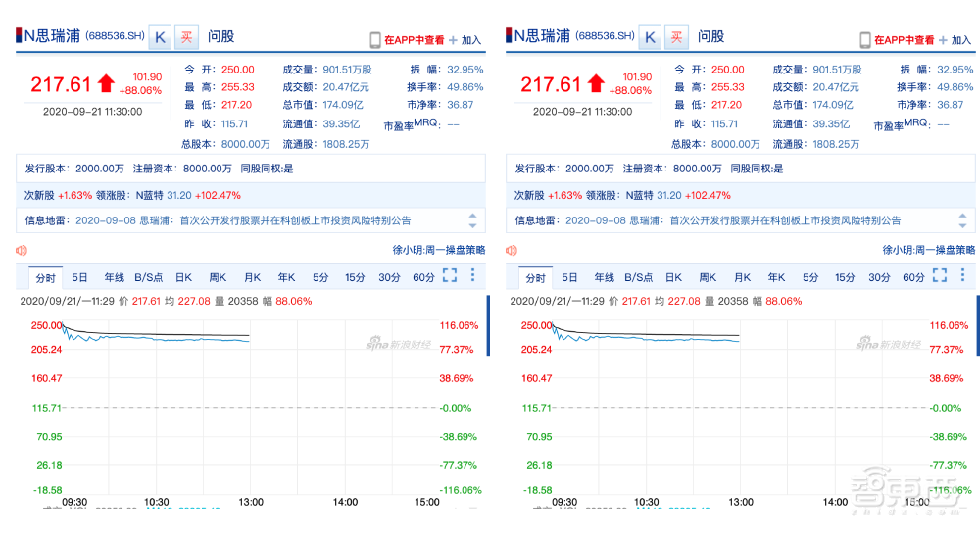Open 徐小明:周一操盘策略 link in the left panel

439,250
